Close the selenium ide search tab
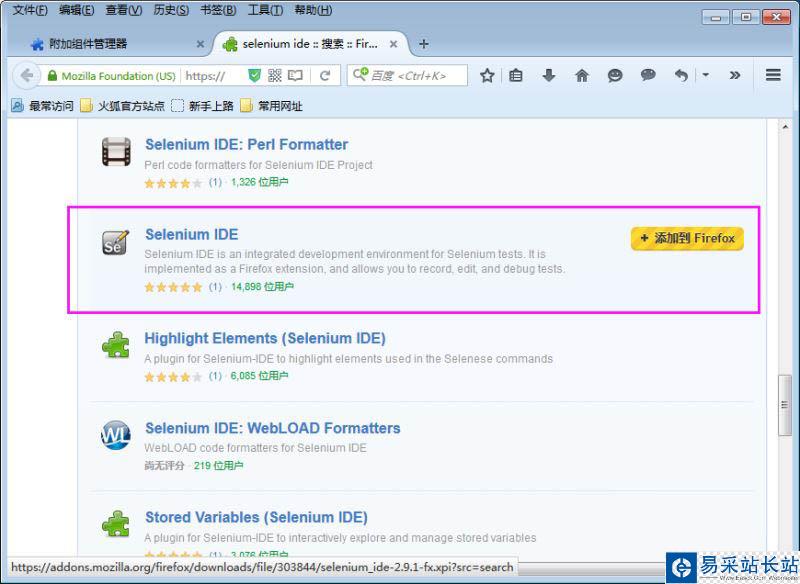The width and height of the screenshot is (800, 584). pos(393,44)
